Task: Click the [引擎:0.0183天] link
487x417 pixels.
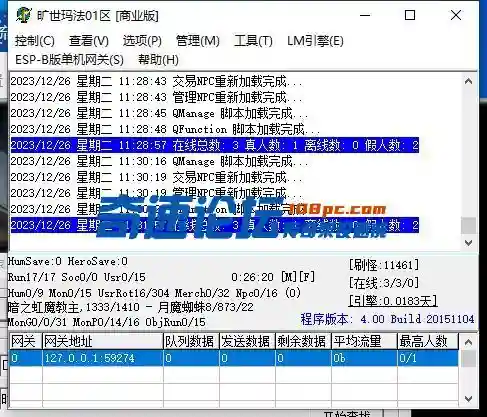Action: point(393,301)
